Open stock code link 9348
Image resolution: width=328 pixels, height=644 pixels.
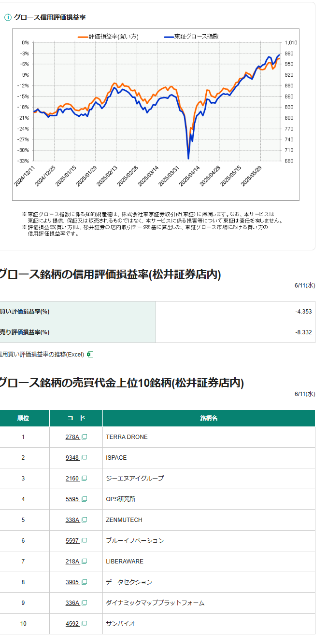72,458
